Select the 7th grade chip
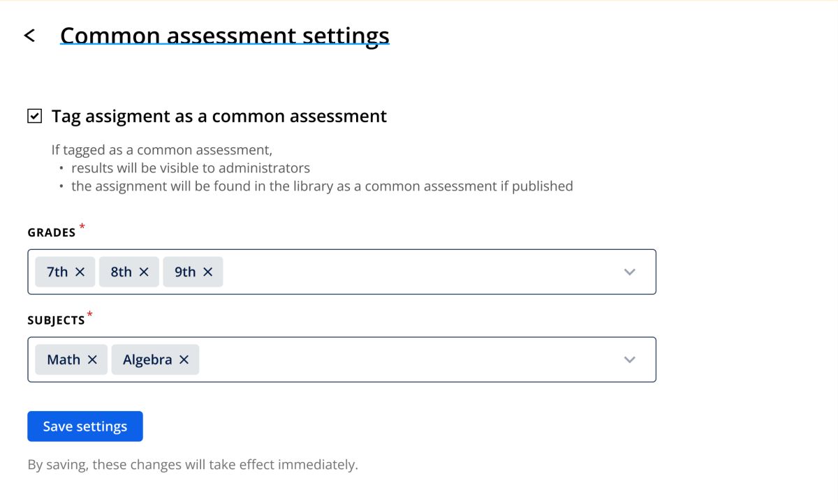The height and width of the screenshot is (504, 838). pyautogui.click(x=57, y=272)
